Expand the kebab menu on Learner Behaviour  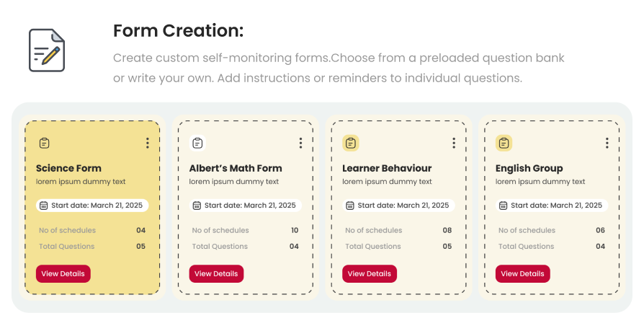click(454, 143)
